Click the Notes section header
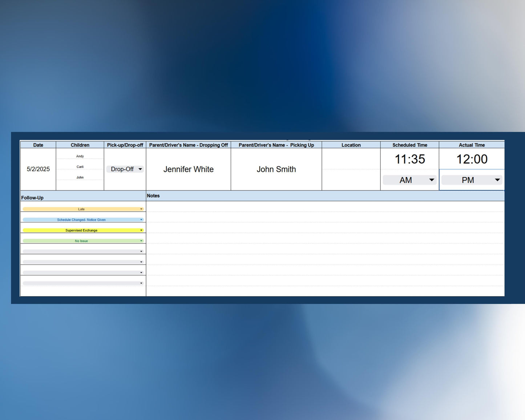The image size is (525, 420). pyautogui.click(x=325, y=196)
